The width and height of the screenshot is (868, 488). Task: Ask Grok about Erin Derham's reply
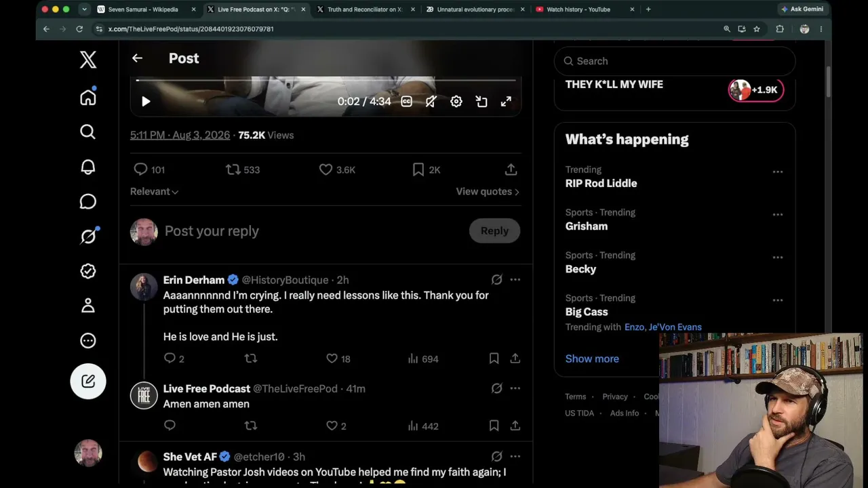[497, 280]
